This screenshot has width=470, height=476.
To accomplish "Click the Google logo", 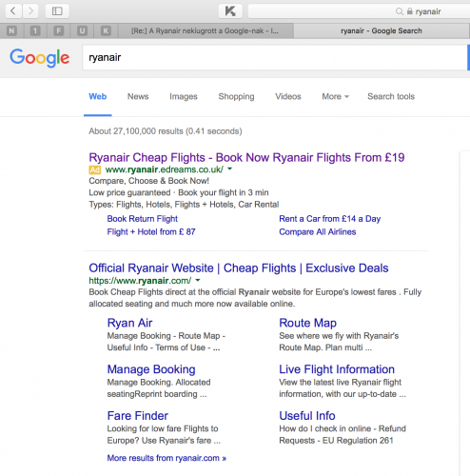I will point(39,58).
